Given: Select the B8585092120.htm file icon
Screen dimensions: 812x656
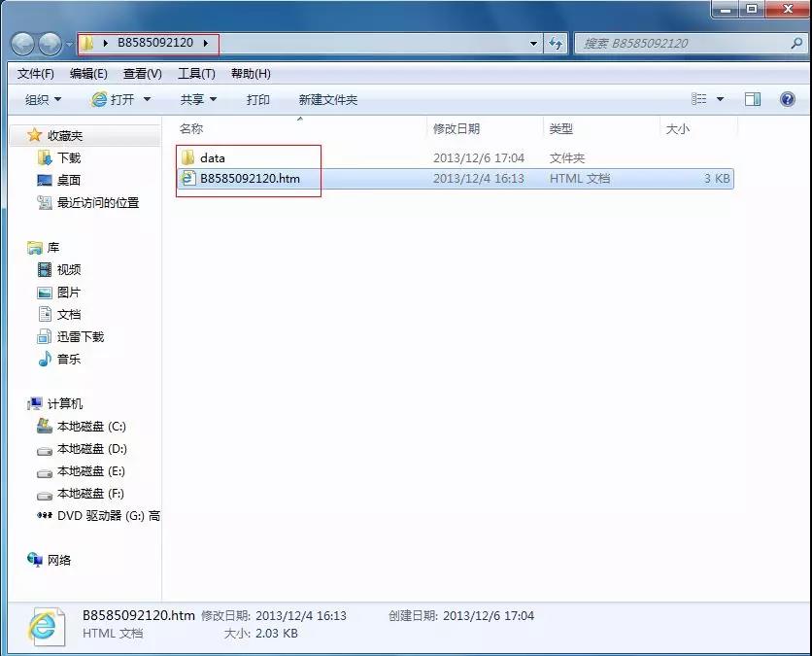Looking at the screenshot, I should click(187, 178).
